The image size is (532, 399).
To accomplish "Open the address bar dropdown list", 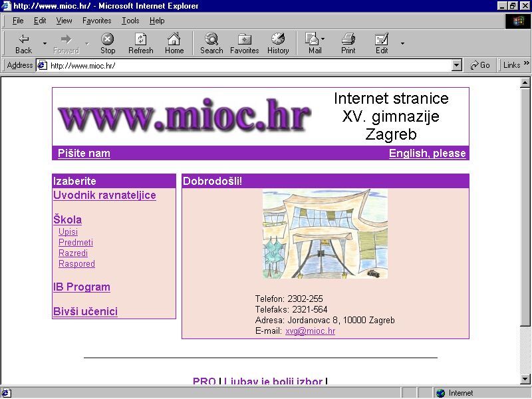I will tap(457, 65).
